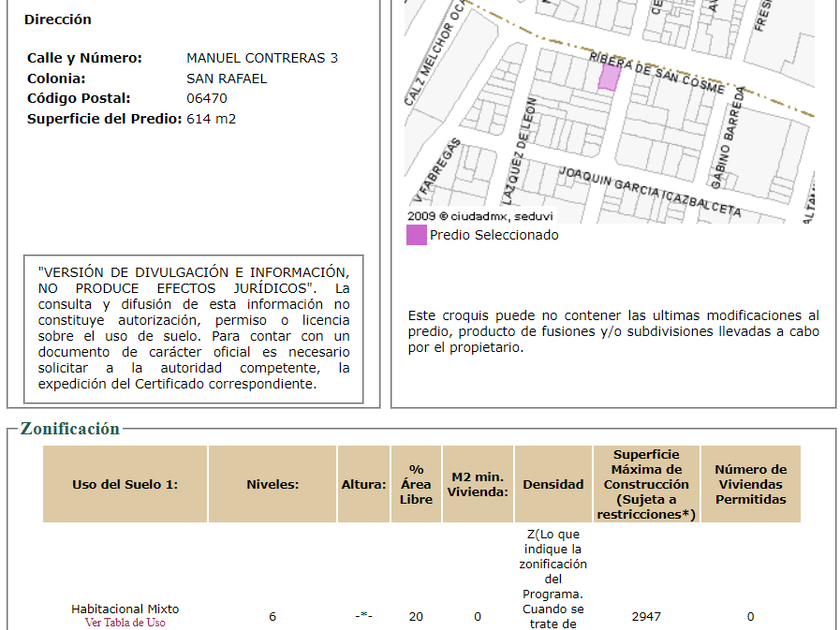This screenshot has height=630, width=840.
Task: Select the colonia value 'SAN RAFAEL'
Action: (227, 79)
